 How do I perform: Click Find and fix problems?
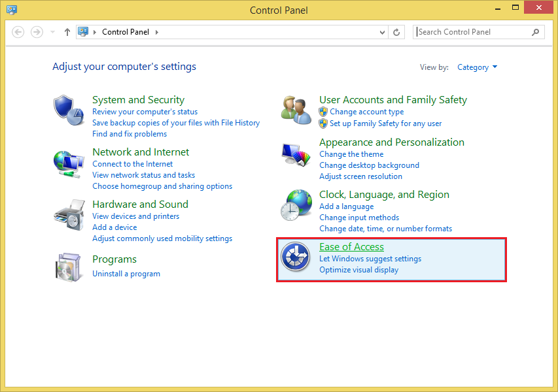coord(130,134)
